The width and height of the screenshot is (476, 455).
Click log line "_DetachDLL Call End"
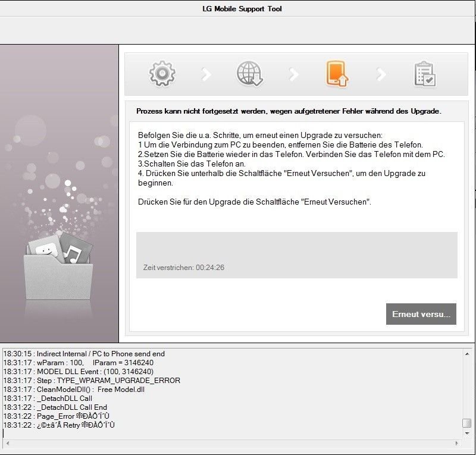point(55,407)
